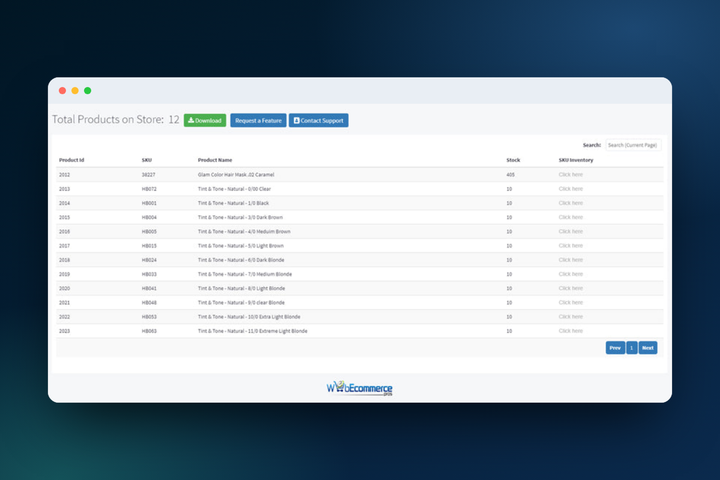Open Click here link for product 2015

point(570,217)
